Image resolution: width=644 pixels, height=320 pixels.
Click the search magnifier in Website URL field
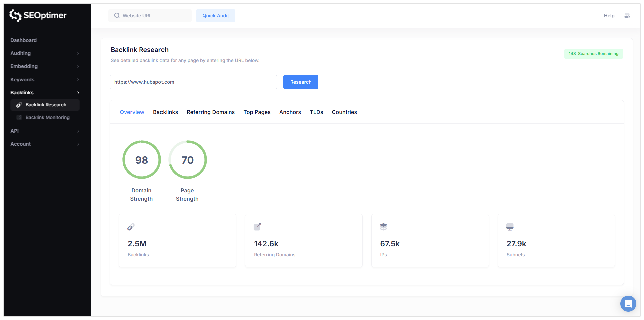(x=116, y=15)
